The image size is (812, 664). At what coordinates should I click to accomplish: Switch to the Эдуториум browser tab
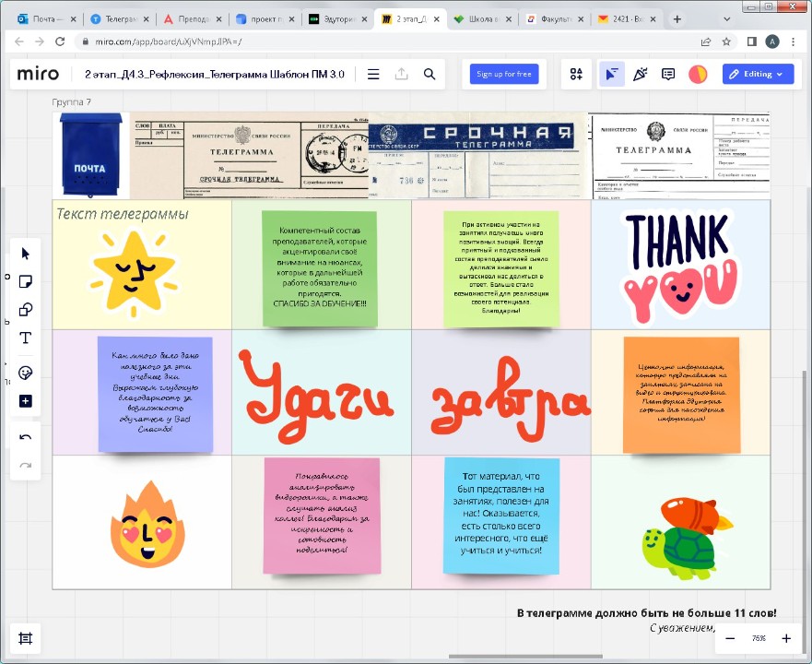(335, 18)
